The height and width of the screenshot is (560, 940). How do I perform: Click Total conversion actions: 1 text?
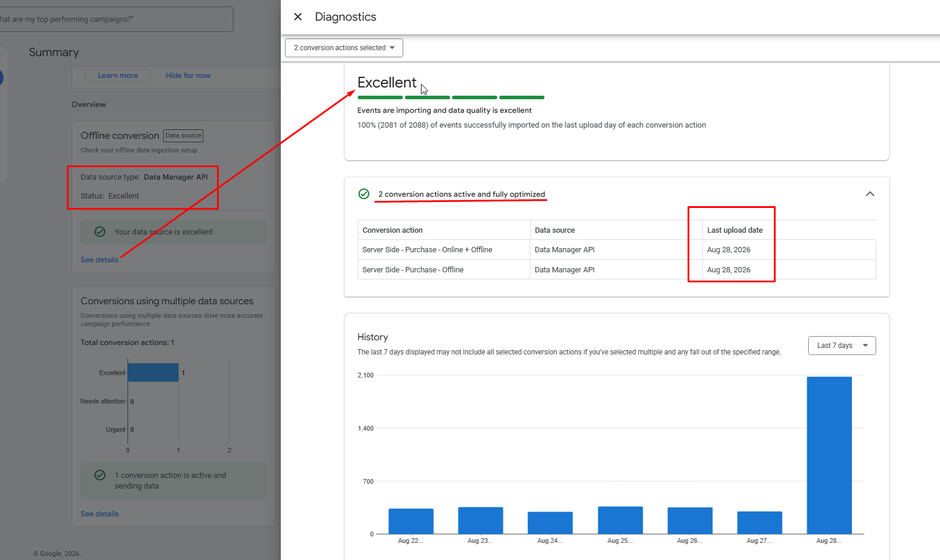127,343
